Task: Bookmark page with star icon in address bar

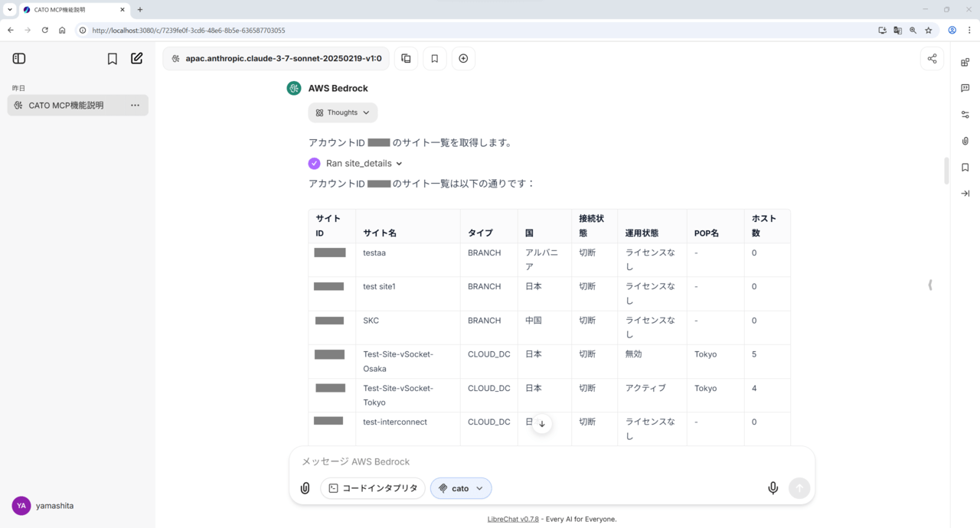Action: (x=929, y=31)
